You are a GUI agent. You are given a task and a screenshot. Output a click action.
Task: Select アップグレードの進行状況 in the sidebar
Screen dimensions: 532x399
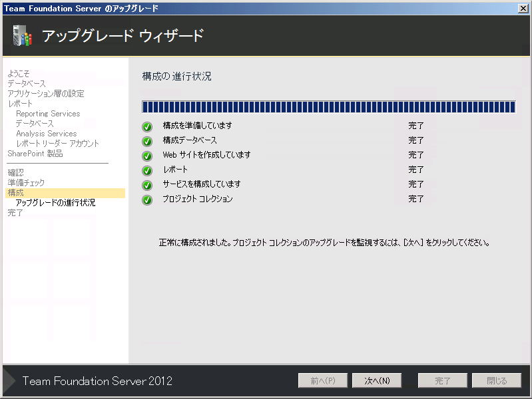(x=55, y=203)
